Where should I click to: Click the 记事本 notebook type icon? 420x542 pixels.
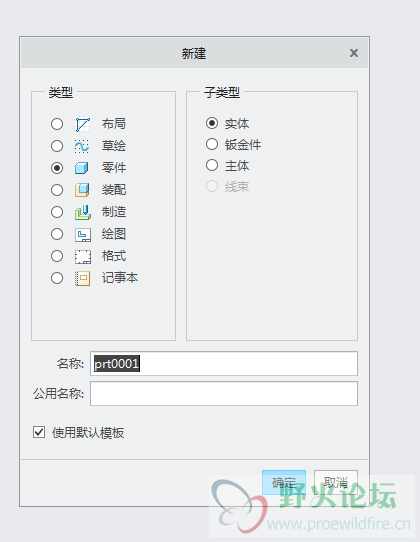(x=83, y=279)
